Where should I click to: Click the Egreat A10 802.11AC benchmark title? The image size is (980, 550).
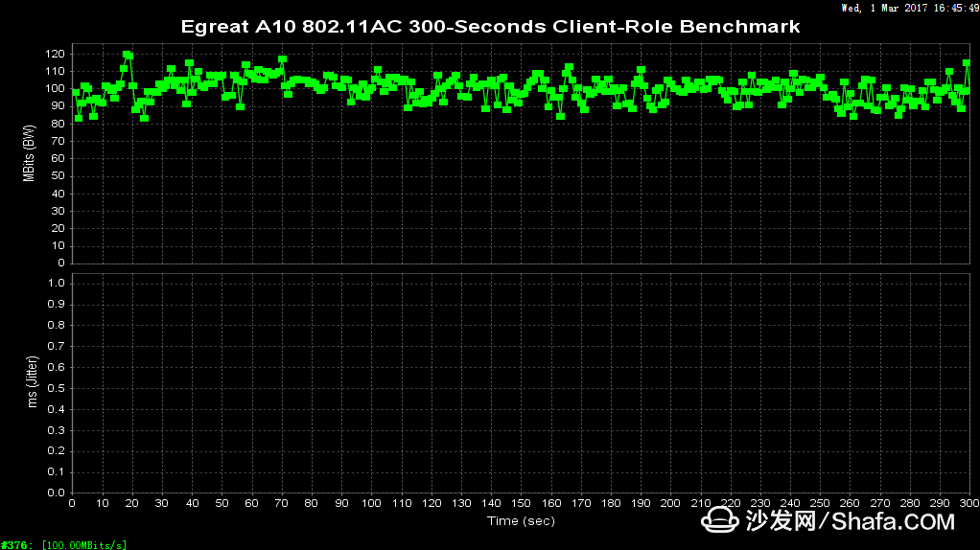[x=490, y=26]
